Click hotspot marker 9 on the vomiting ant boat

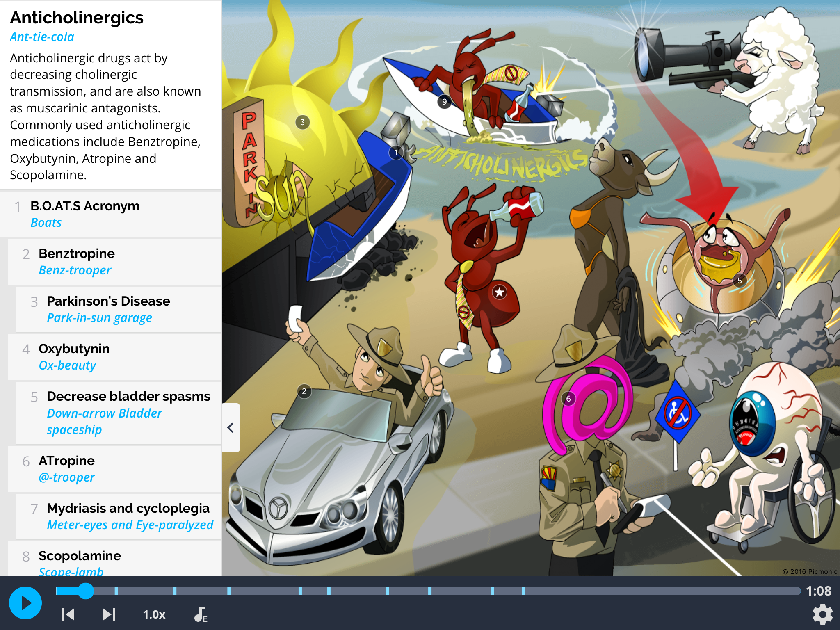pos(444,102)
